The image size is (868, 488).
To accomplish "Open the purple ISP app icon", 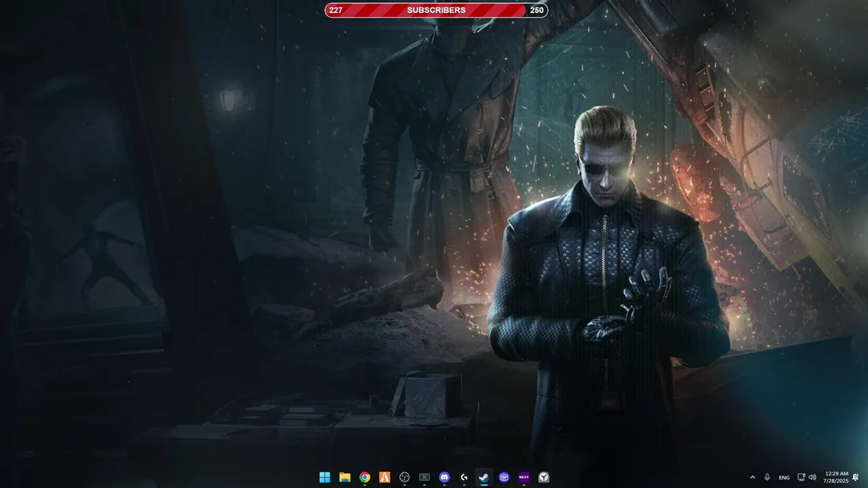I will (x=504, y=477).
